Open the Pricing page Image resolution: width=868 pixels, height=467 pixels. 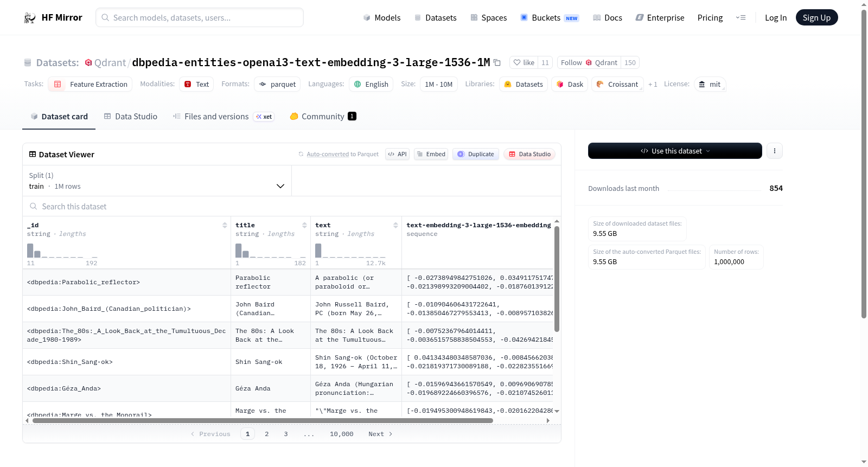[x=710, y=17]
